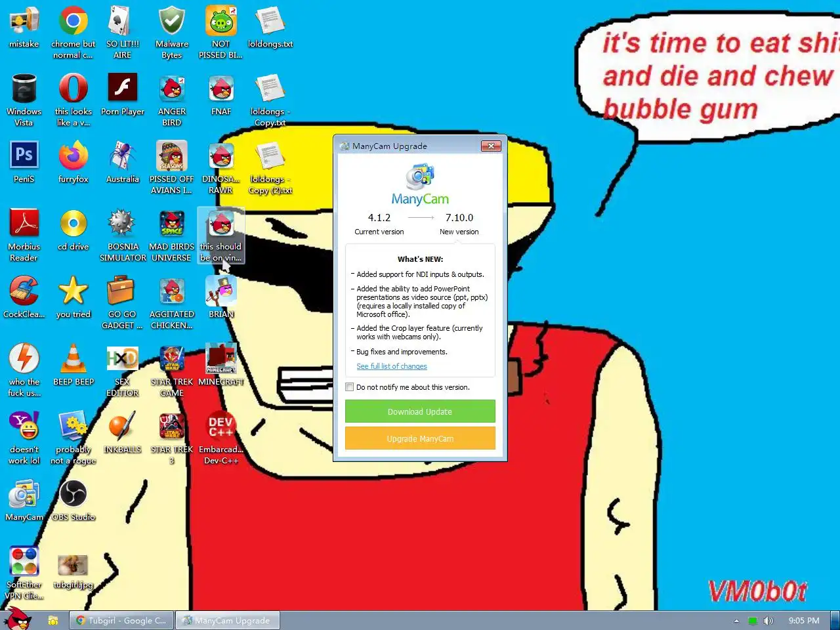
Task: Check 'Do not notify me about this version'
Action: (x=350, y=387)
